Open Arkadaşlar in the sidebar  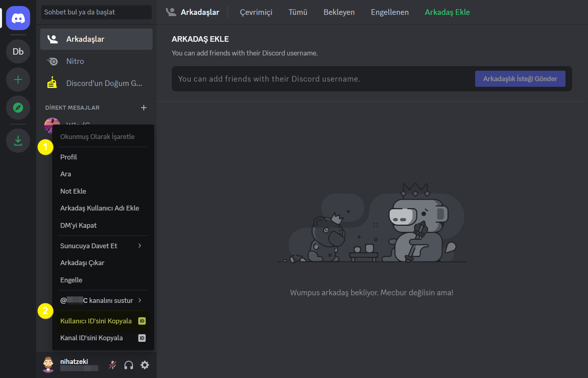tap(96, 39)
